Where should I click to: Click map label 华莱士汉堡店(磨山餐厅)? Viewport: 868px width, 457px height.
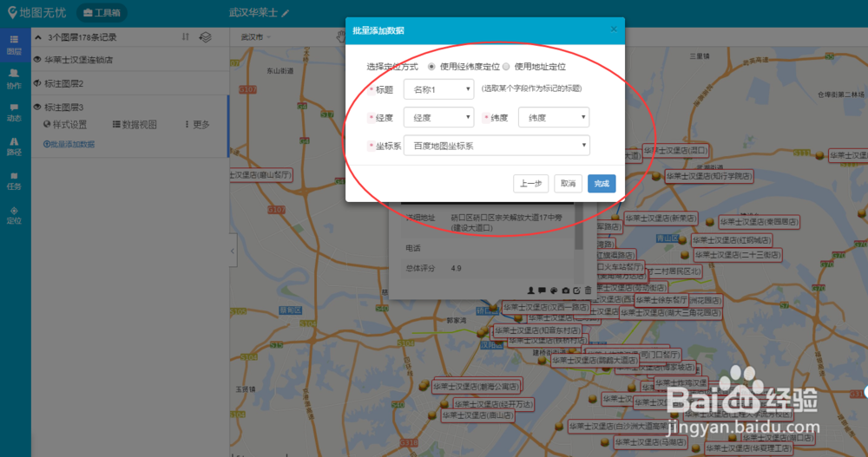point(261,175)
